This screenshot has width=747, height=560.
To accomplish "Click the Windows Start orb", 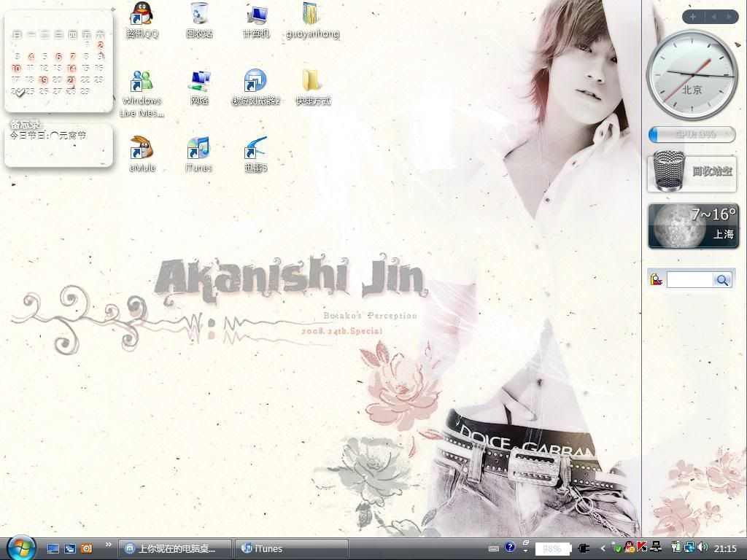I will pyautogui.click(x=21, y=548).
